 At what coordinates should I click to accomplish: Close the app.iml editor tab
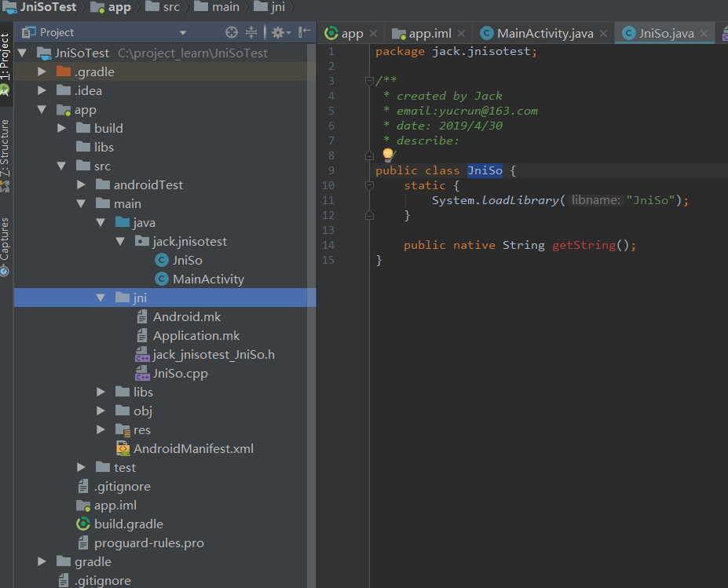[x=461, y=34]
